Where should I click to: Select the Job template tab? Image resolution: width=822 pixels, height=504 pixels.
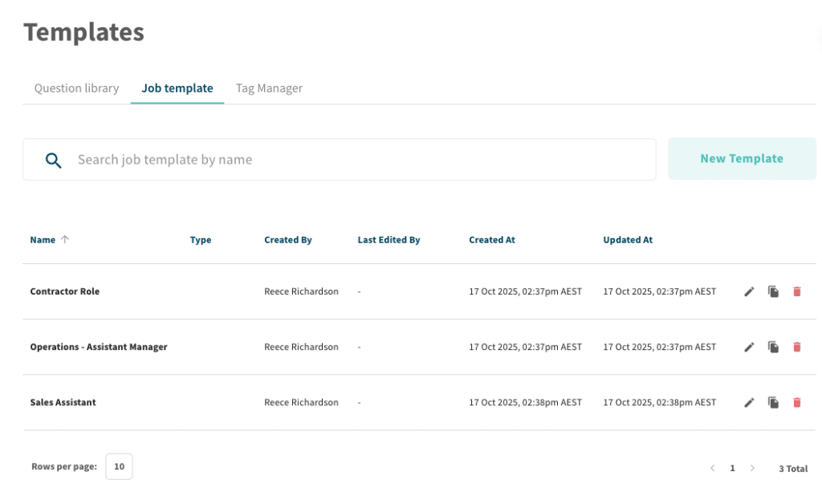(177, 88)
